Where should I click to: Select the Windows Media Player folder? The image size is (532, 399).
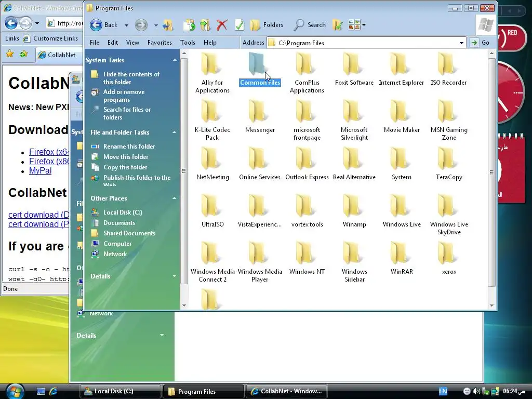click(x=260, y=262)
